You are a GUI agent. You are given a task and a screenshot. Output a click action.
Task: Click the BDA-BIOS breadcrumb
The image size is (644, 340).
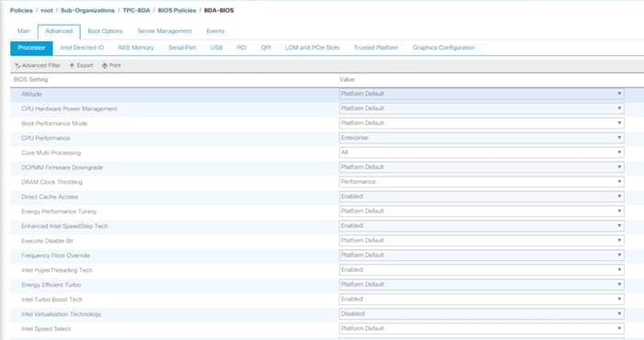[219, 11]
